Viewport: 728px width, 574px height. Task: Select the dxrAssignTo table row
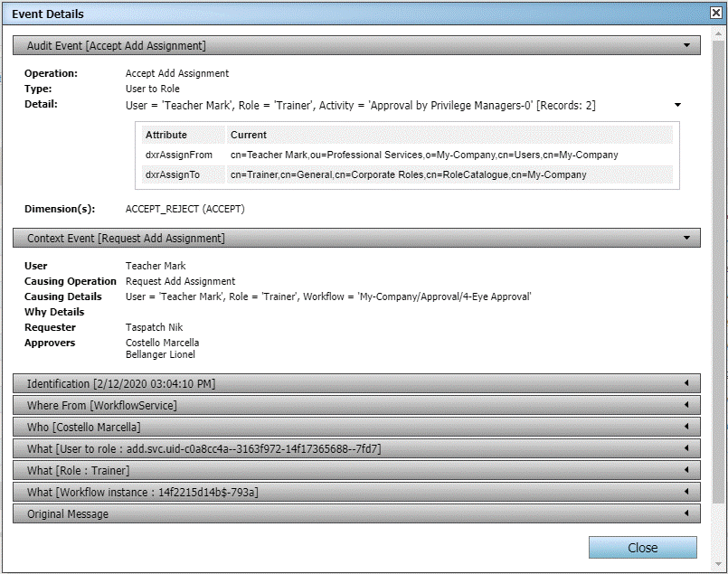coord(407,174)
